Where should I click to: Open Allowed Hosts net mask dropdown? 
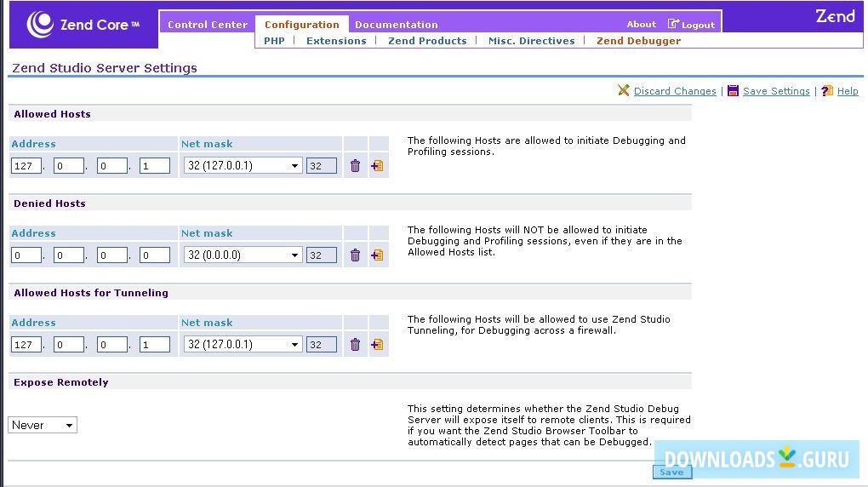pos(243,166)
